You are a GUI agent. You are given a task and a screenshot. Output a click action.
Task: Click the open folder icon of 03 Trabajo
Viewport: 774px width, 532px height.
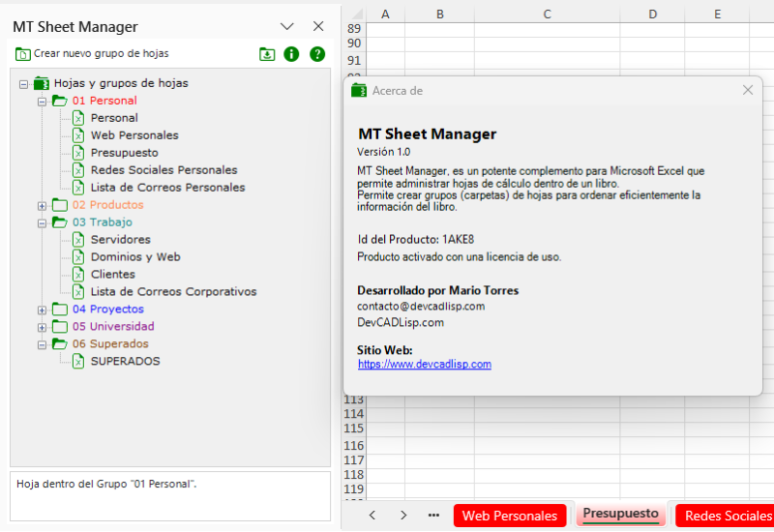[x=60, y=222]
